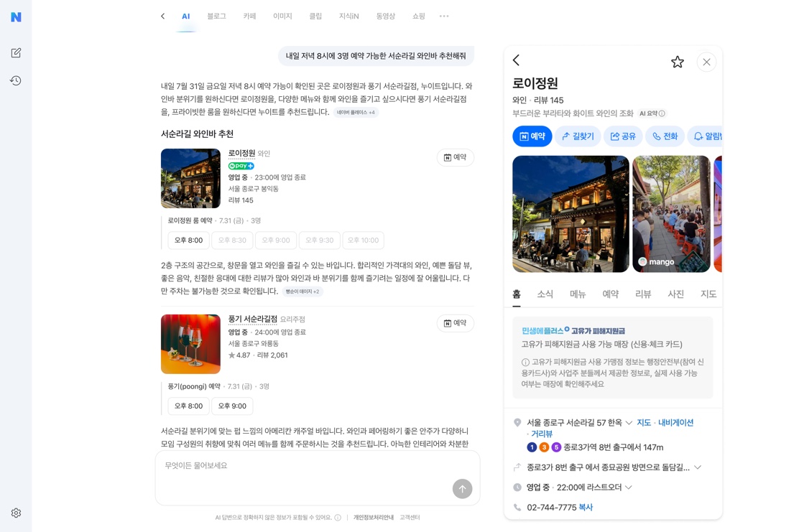The width and height of the screenshot is (799, 532).
Task: Go back using the top tab bar arrow
Action: pos(162,17)
